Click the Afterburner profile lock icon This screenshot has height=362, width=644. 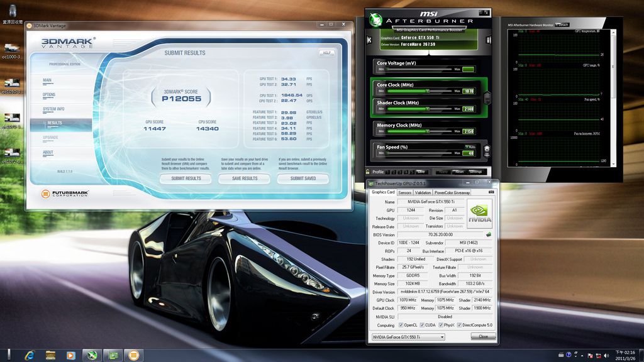tap(368, 172)
